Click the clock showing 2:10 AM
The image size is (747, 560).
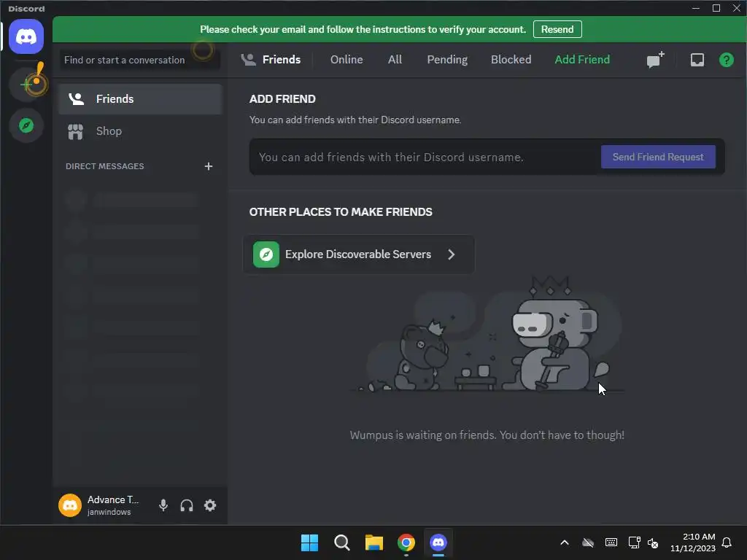coord(699,537)
